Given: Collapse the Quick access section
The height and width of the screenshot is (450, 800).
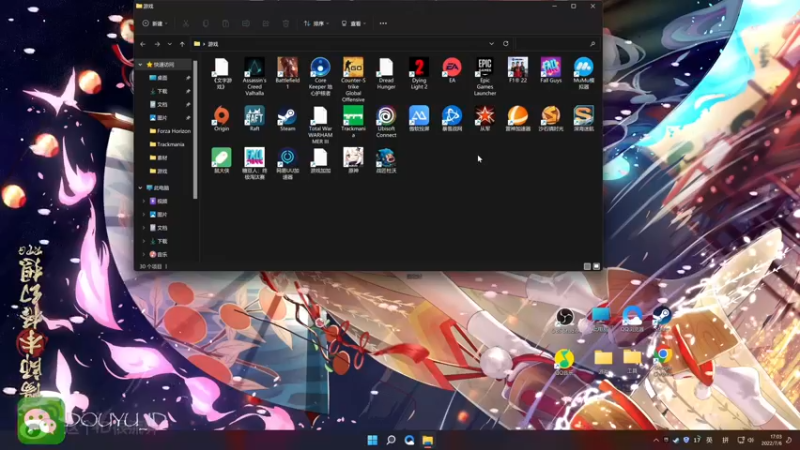Looking at the screenshot, I should pos(140,65).
